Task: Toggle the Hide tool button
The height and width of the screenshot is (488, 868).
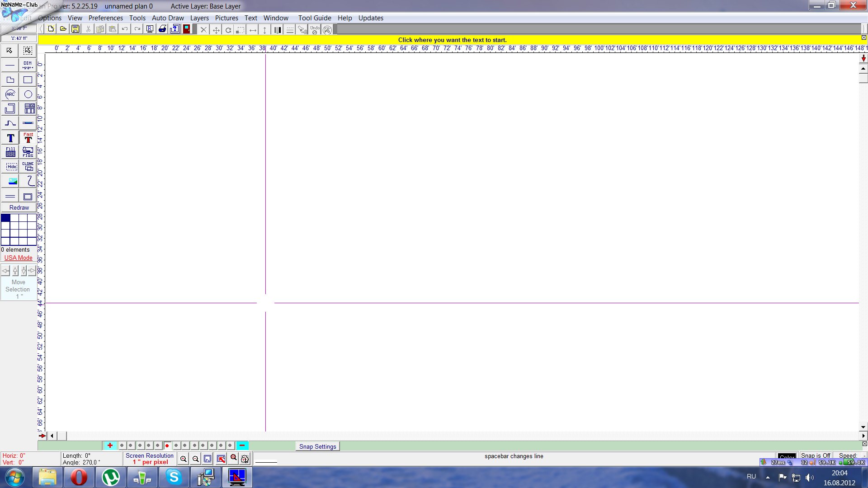Action: [11, 166]
